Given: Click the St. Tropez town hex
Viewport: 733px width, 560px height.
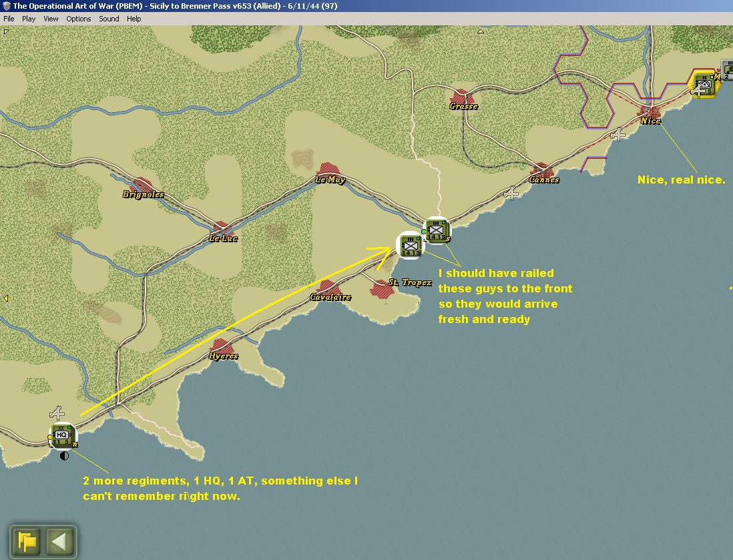Looking at the screenshot, I should pos(383,289).
